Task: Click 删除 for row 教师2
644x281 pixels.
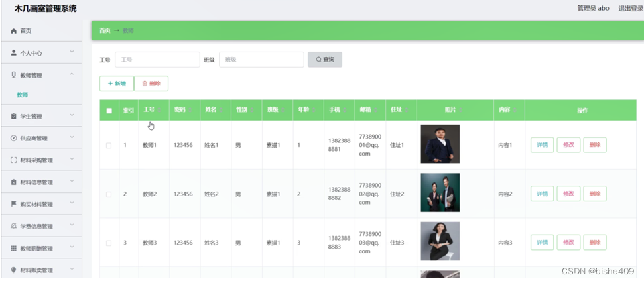Action: point(595,194)
